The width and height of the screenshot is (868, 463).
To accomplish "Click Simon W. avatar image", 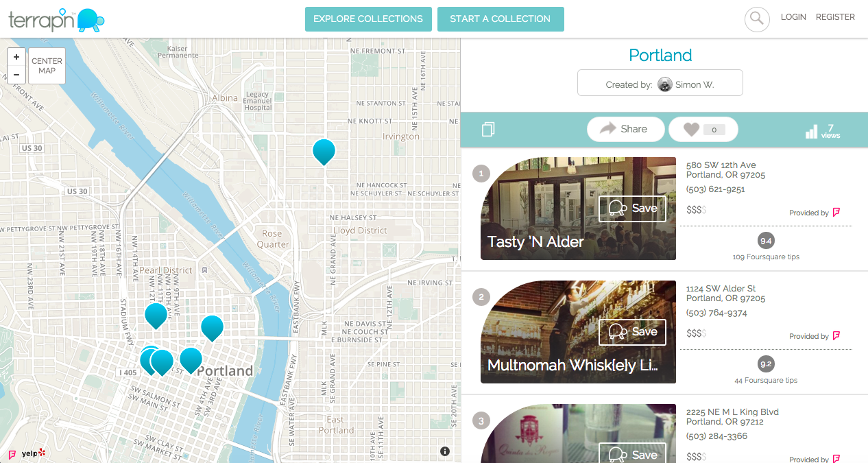I will [665, 84].
